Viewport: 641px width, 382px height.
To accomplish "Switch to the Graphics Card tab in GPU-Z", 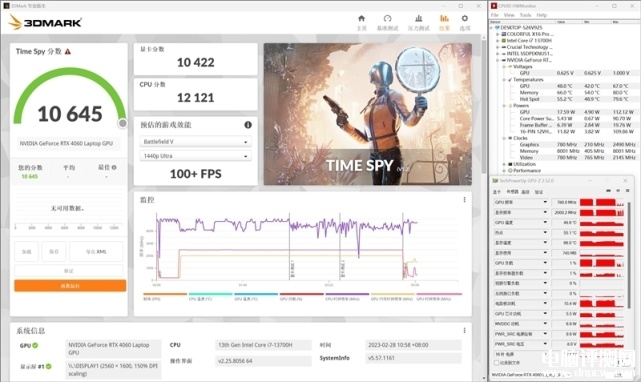I will [x=497, y=192].
